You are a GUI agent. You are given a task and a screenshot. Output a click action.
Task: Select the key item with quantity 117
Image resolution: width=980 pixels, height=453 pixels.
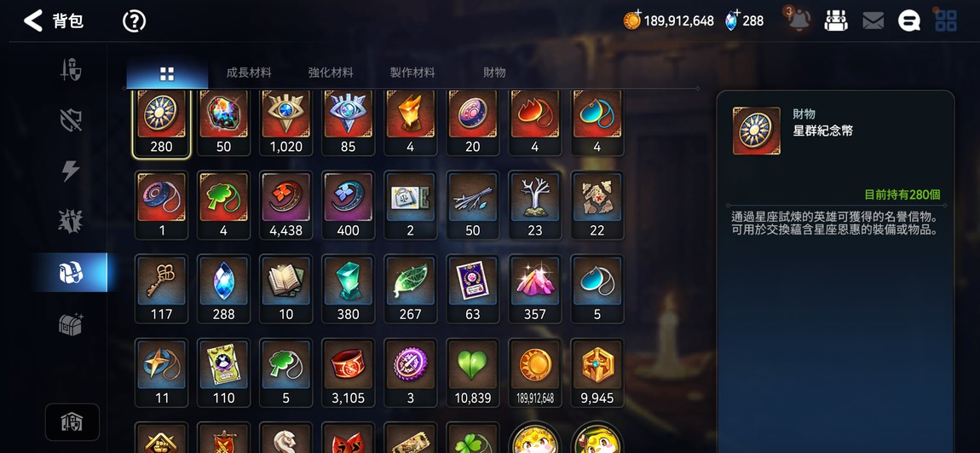coord(161,288)
